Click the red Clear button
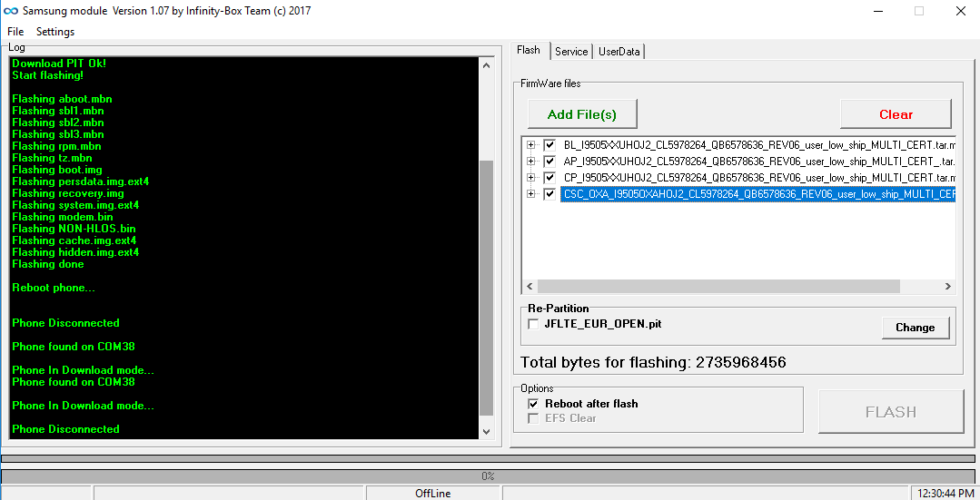This screenshot has height=500, width=980. click(896, 114)
